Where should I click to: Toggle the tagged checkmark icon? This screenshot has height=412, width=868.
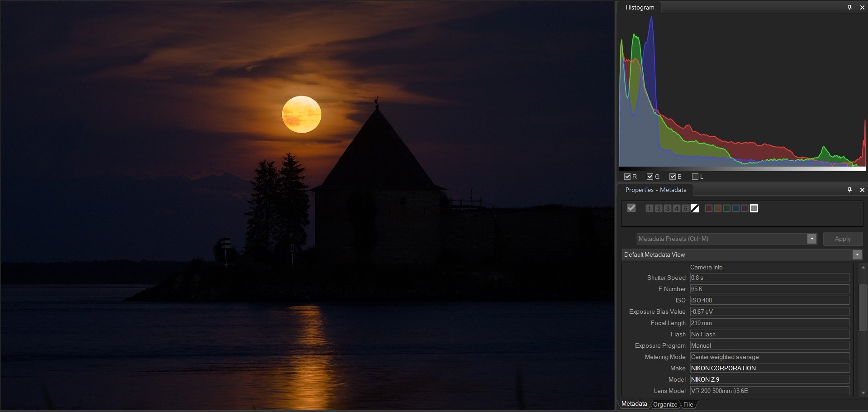point(631,208)
